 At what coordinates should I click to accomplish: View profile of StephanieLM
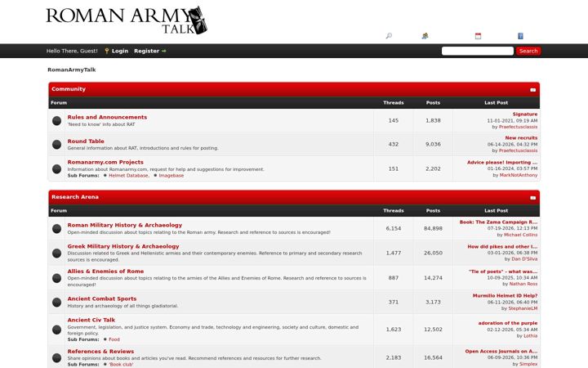tap(523, 308)
